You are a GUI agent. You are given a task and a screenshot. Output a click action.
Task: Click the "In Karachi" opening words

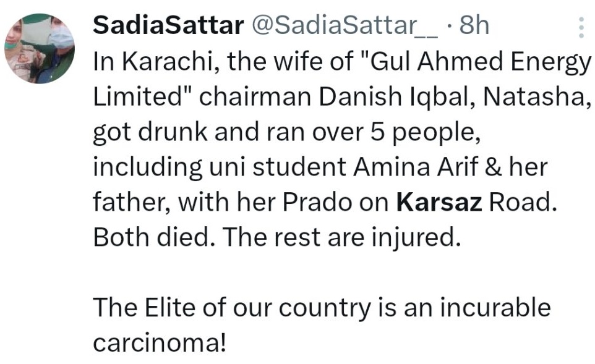coord(155,62)
